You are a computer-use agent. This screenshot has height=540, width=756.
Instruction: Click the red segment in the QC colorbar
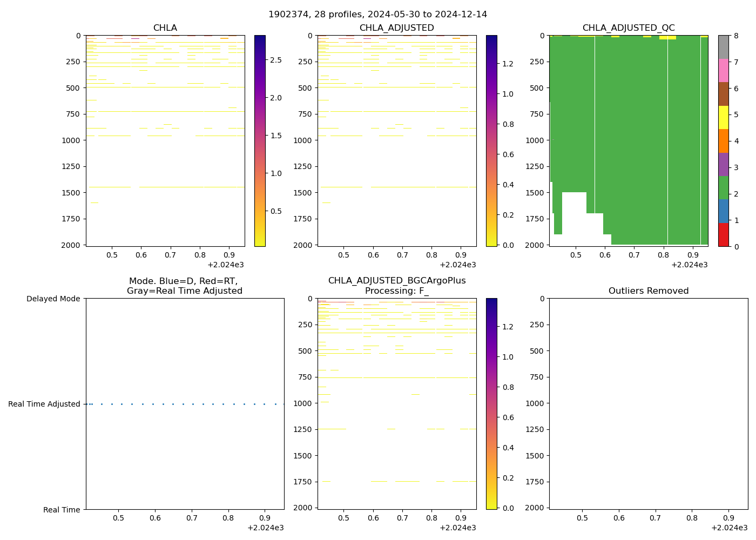pos(723,235)
